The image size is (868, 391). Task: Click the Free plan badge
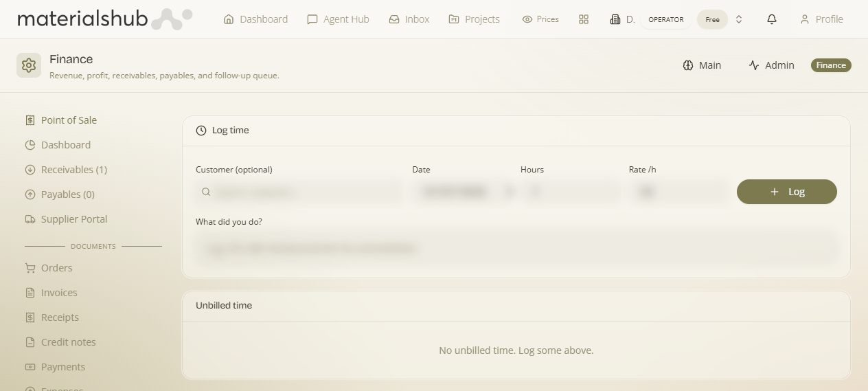pyautogui.click(x=712, y=19)
